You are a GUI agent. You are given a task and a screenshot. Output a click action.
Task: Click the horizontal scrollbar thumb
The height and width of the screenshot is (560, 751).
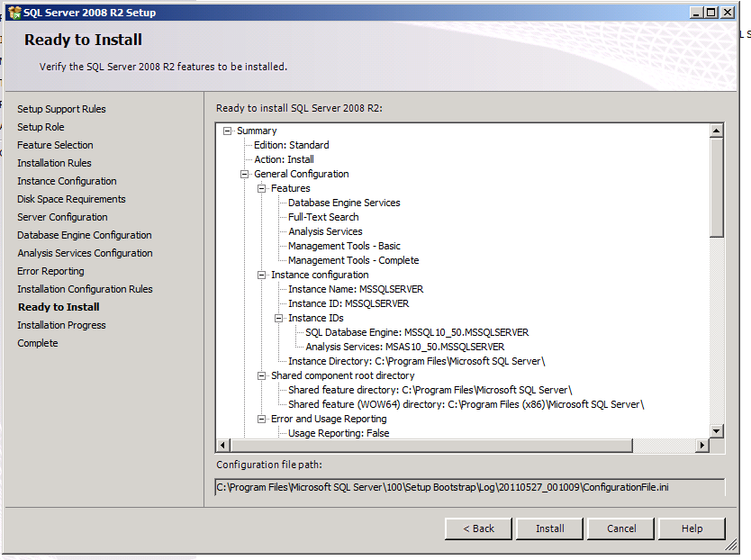(431, 445)
